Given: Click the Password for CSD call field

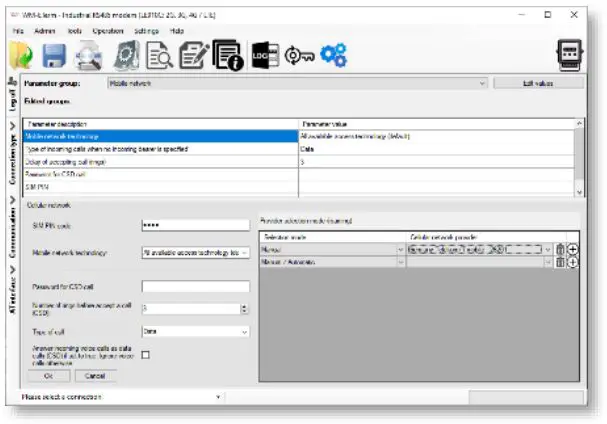Looking at the screenshot, I should pos(195,287).
